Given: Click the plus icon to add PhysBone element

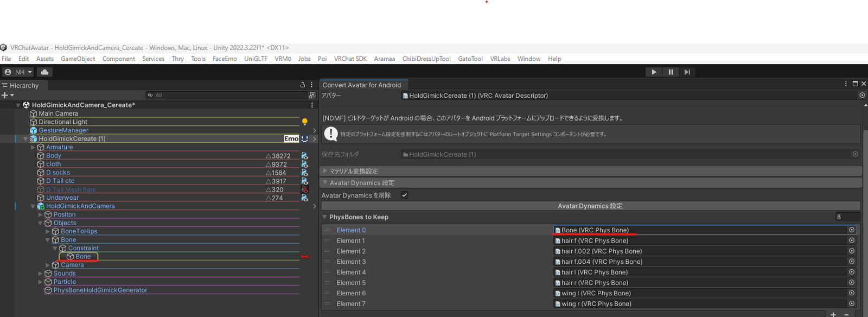Looking at the screenshot, I should pos(833,314).
